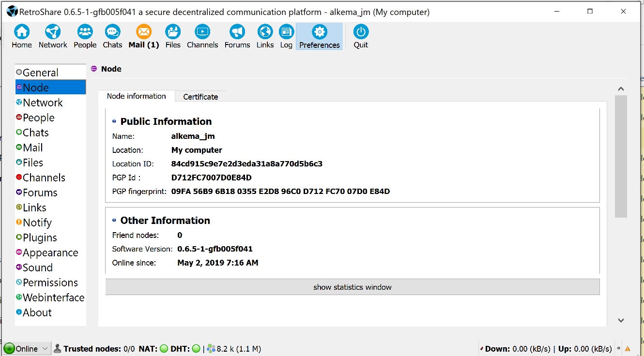
Task: Click the Software Version value 0.6.5-1-gfb005f041
Action: (x=215, y=249)
